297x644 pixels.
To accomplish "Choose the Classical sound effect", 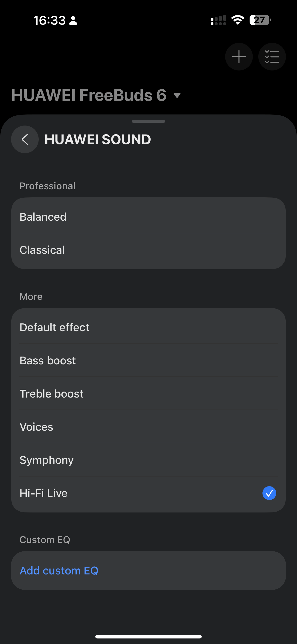I will pos(148,250).
